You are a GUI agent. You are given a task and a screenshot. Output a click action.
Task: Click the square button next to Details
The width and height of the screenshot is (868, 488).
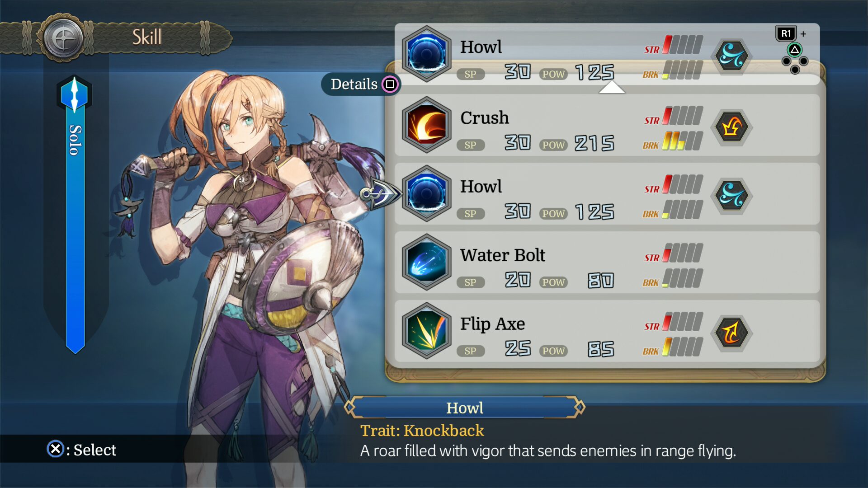pyautogui.click(x=390, y=84)
